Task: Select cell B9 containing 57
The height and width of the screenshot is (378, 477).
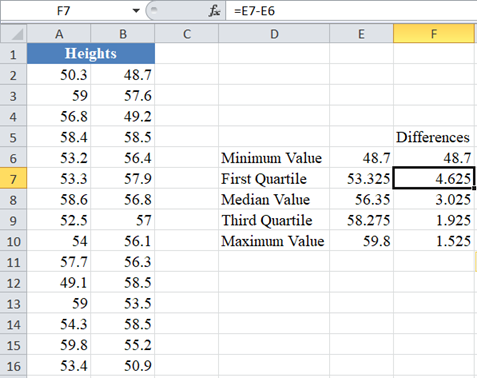Action: point(123,220)
